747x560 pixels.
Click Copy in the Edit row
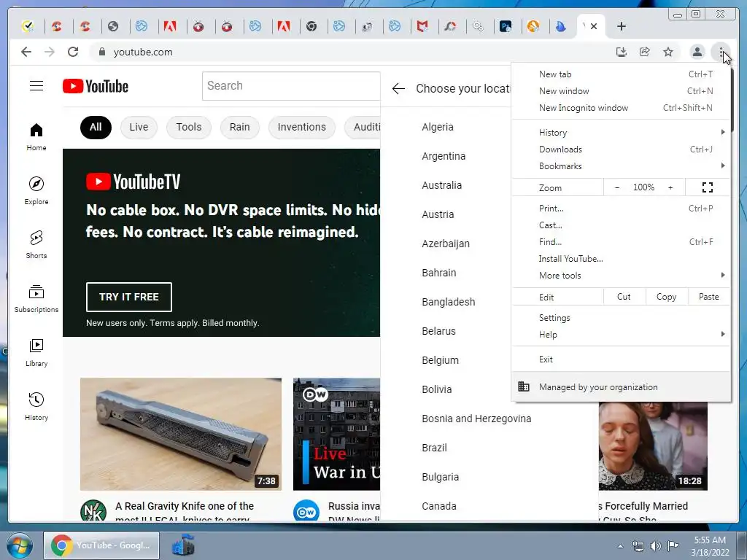666,297
